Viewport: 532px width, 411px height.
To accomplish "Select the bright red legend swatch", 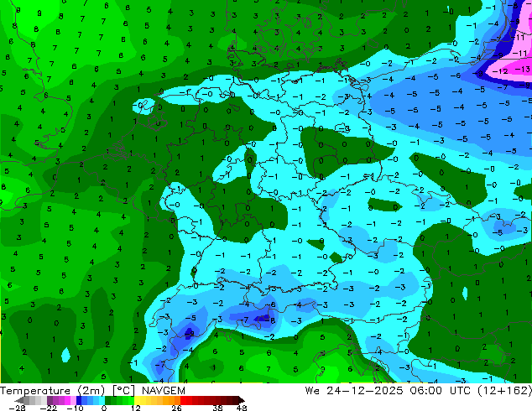I will (183, 400).
